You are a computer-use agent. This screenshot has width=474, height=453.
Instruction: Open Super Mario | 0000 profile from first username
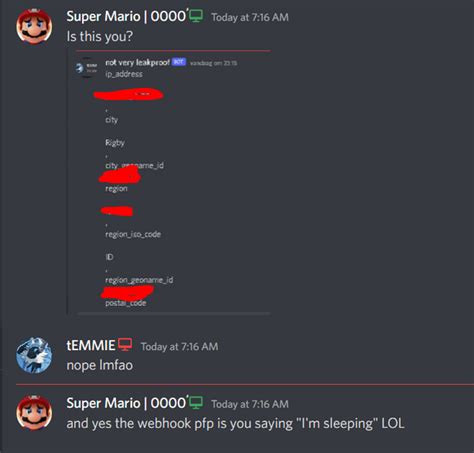126,16
